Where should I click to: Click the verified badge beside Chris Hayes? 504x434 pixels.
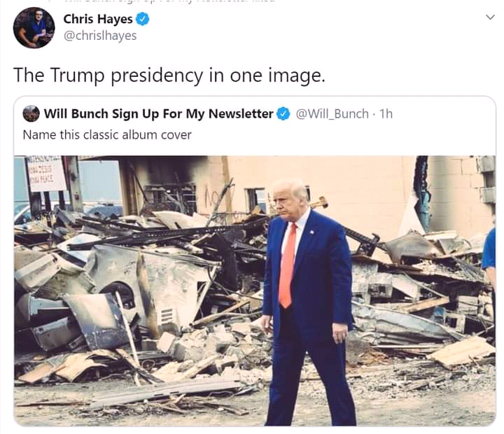142,19
